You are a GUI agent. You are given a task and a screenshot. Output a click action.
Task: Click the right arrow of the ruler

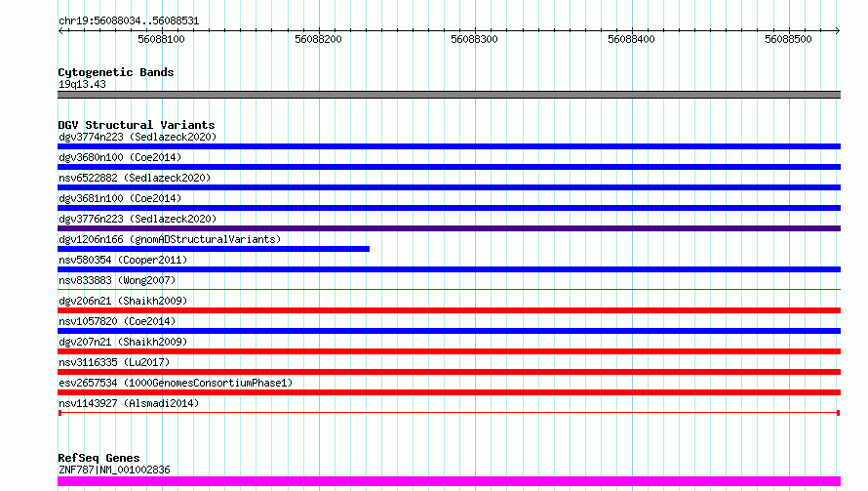coord(837,30)
